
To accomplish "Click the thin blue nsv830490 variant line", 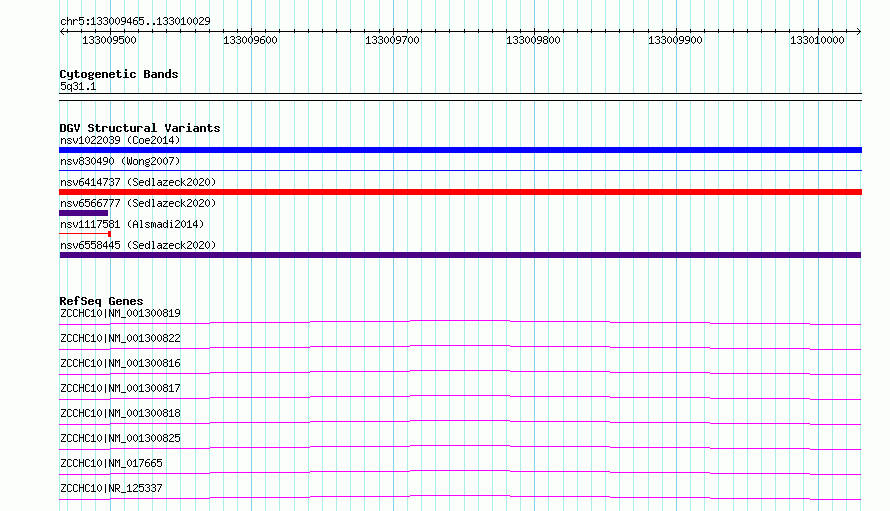I will (460, 170).
